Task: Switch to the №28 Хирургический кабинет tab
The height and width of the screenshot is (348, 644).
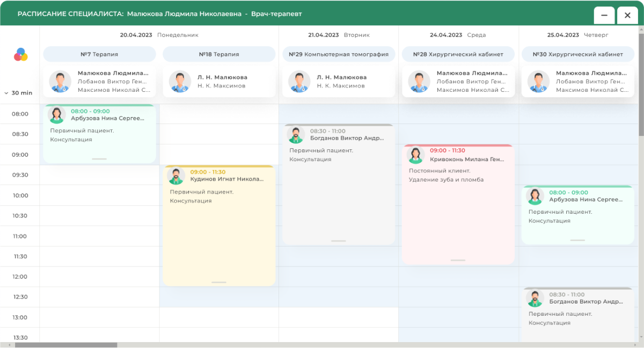Action: (x=458, y=54)
